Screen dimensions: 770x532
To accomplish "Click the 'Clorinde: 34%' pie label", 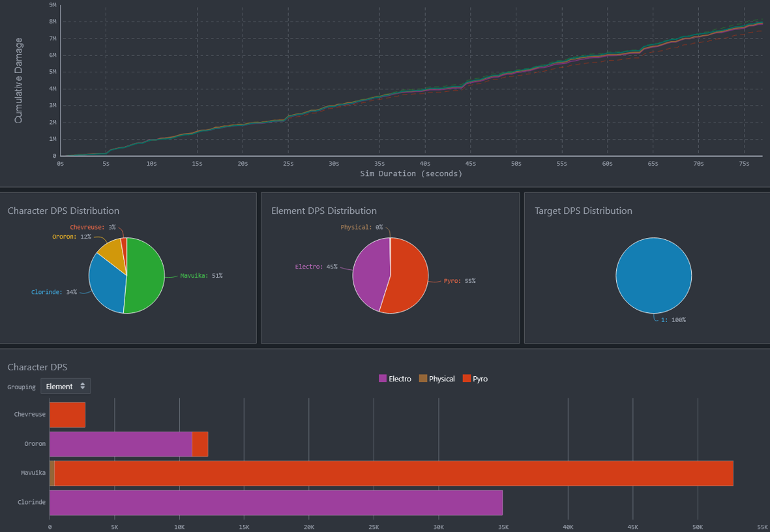I will (54, 292).
